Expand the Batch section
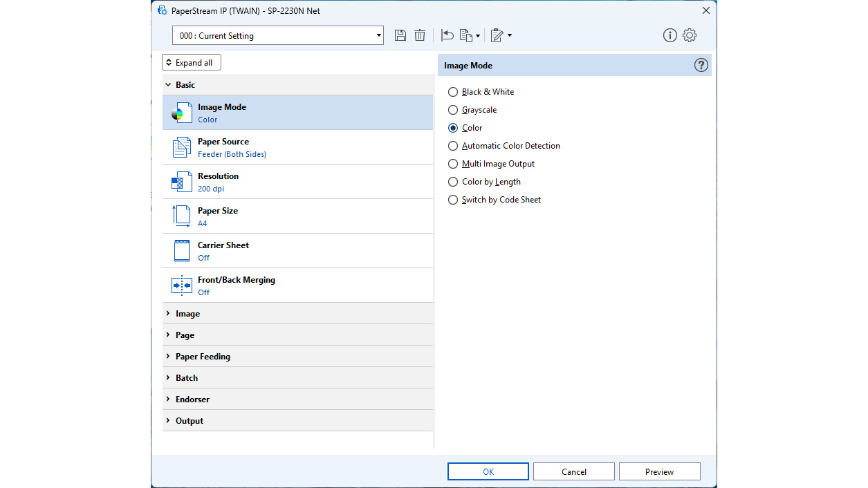 (x=297, y=378)
